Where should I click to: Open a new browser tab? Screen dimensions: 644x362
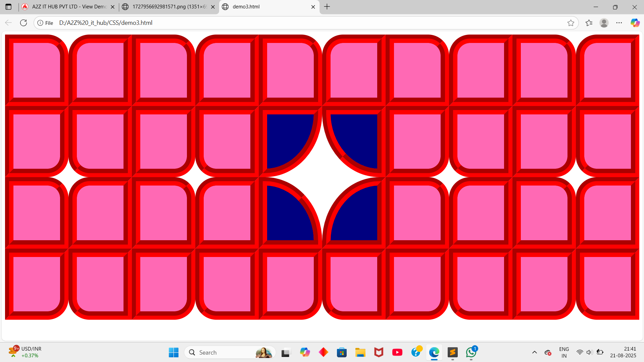pyautogui.click(x=327, y=7)
